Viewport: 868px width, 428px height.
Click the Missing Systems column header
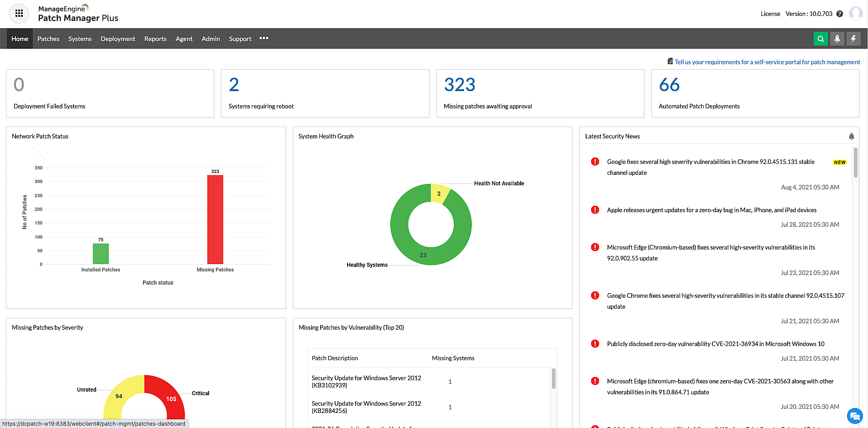[453, 358]
